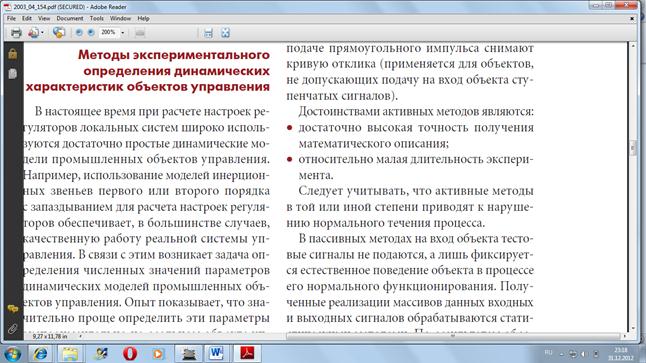Image resolution: width=646 pixels, height=363 pixels.
Task: Expand the 200% zoom level dropdown
Action: click(x=123, y=33)
